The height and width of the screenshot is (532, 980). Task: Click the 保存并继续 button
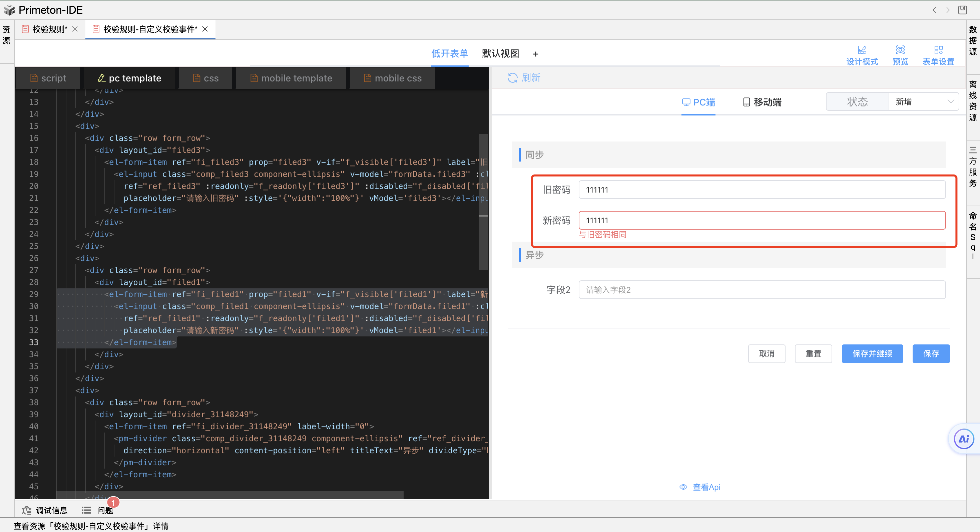point(872,353)
